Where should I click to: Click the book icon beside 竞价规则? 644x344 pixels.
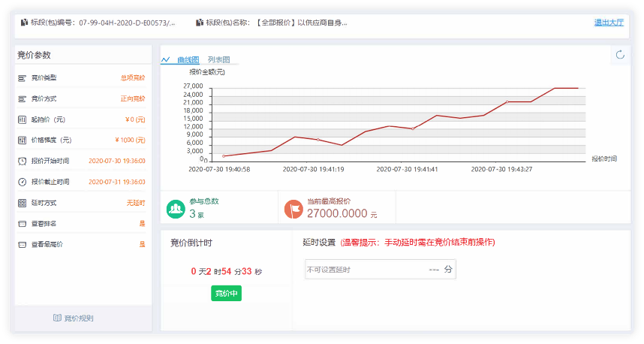[x=57, y=318]
